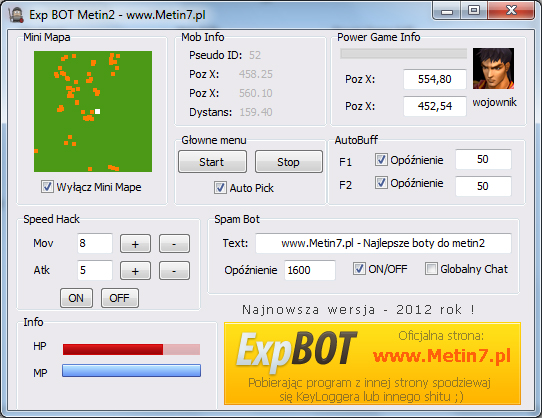Minimize the Exp BOT window
Screen dimensions: 542x418
tap(447, 11)
